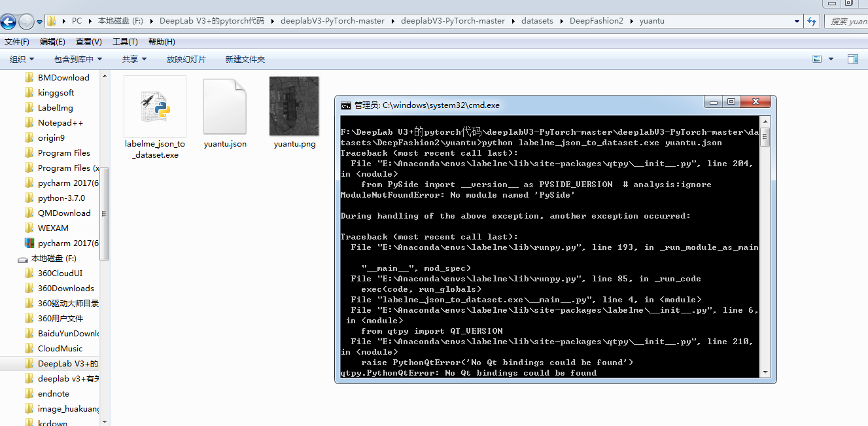Viewport: 868px width, 426px height.
Task: Click the navigation pane vertical scrollbar
Action: tap(105, 213)
